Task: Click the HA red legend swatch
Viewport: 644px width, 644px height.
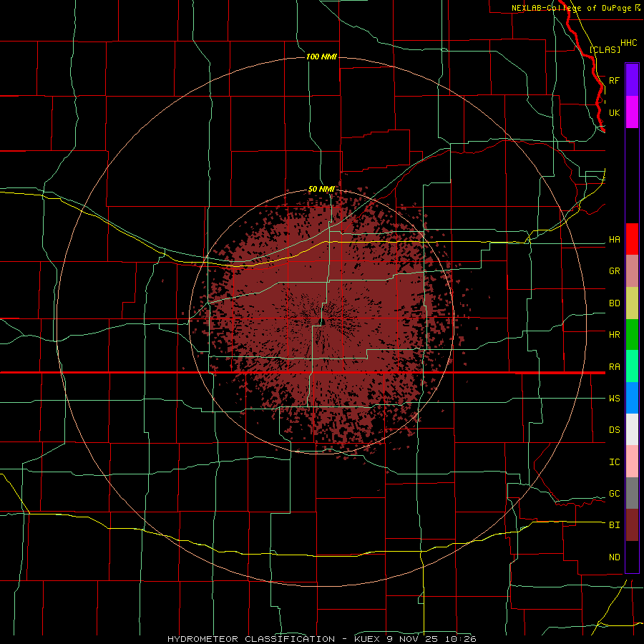Action: click(x=632, y=239)
